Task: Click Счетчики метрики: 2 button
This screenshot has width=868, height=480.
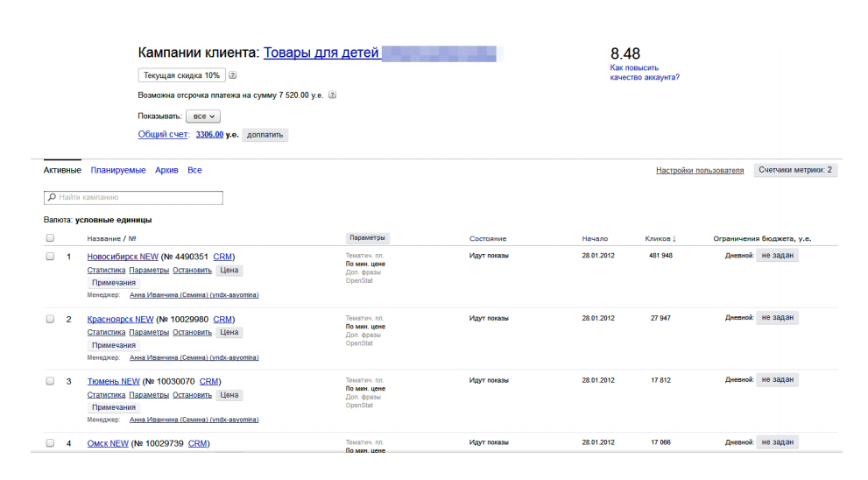Action: (x=795, y=170)
